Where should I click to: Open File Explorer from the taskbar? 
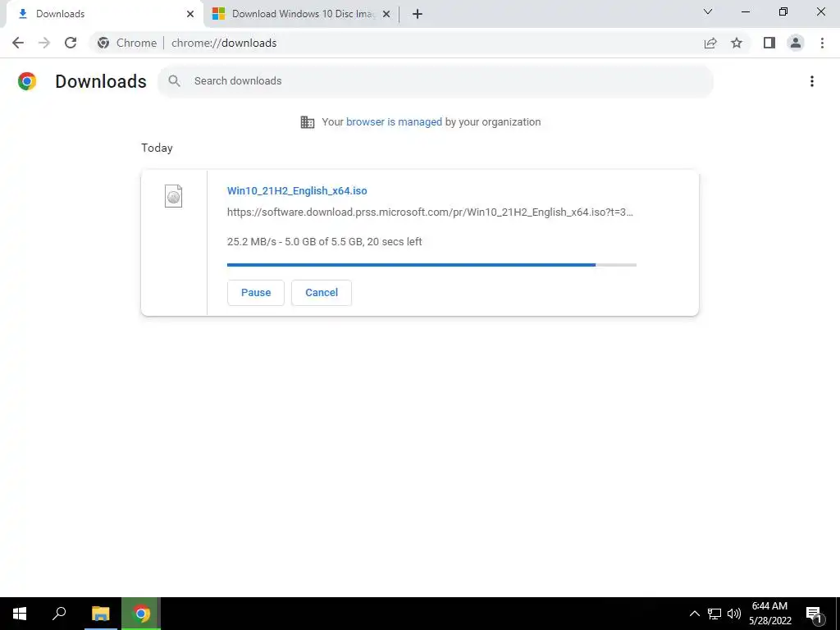point(101,614)
